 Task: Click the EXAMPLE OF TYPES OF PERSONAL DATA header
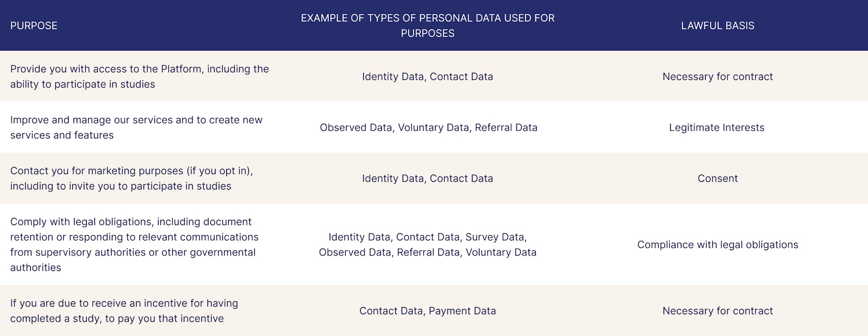click(x=428, y=26)
